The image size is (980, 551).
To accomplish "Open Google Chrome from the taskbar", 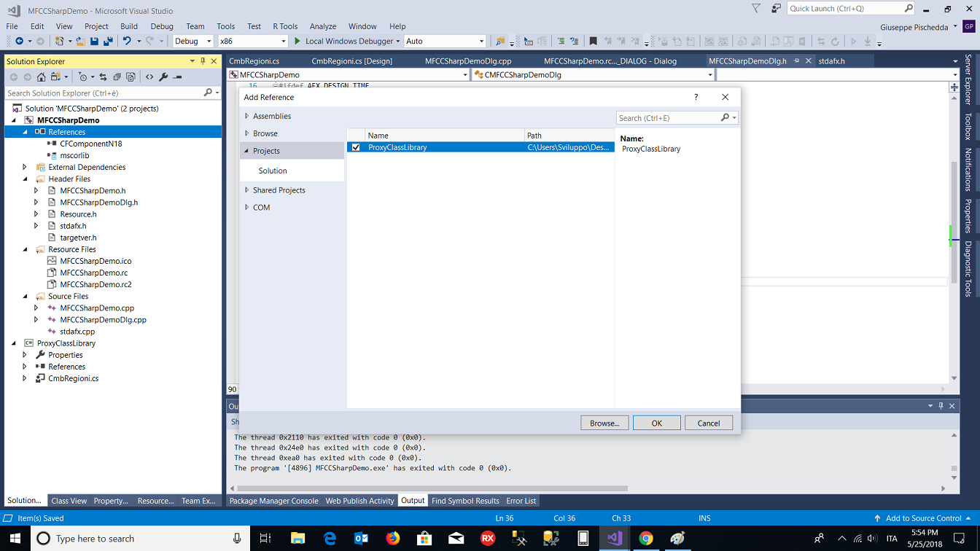I will (646, 539).
